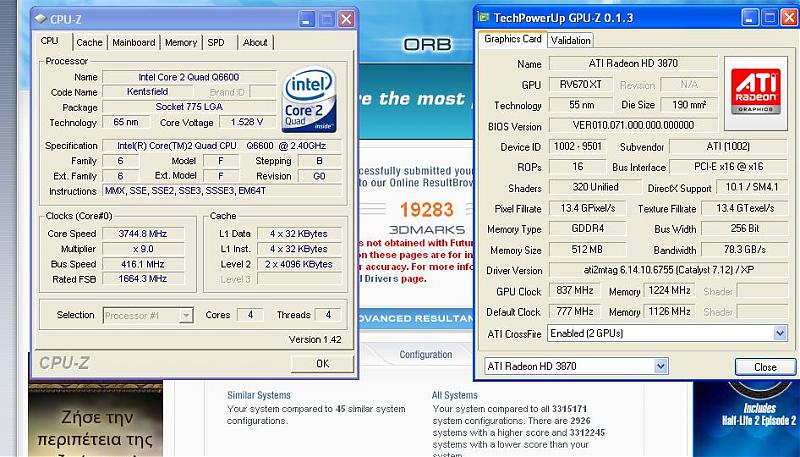Click the CPU-Z title bar icon
This screenshot has width=800, height=457.
[x=40, y=19]
